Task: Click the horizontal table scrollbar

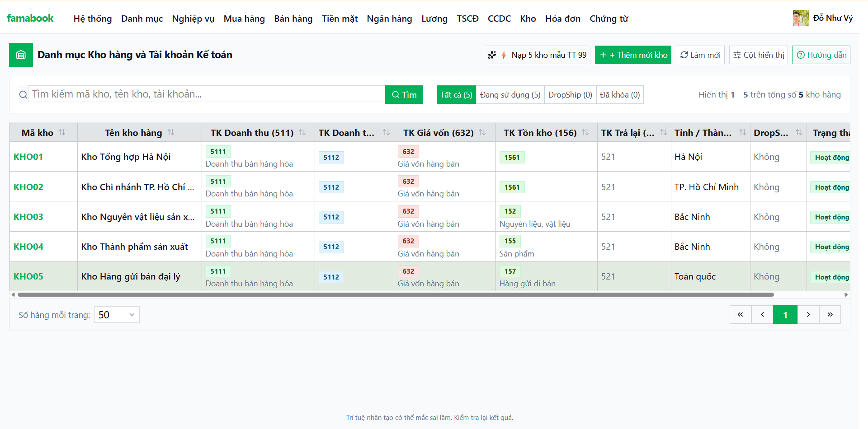Action: coord(396,295)
